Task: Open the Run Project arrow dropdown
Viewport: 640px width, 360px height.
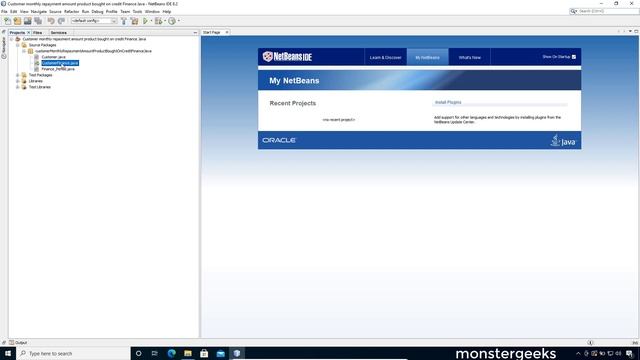Action: [x=151, y=21]
